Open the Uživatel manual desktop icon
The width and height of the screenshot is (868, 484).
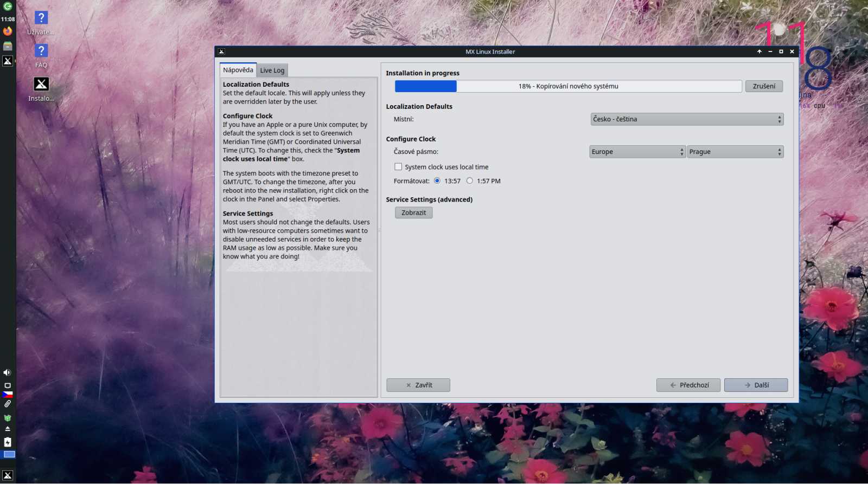[x=41, y=23]
